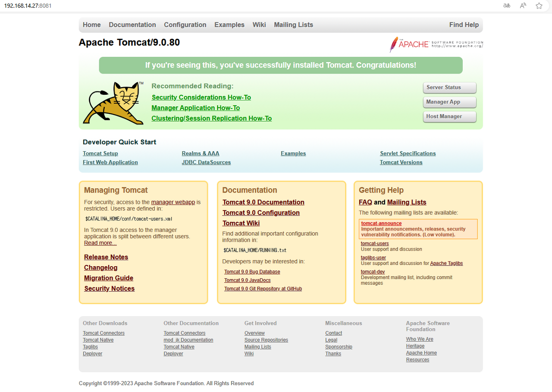
Task: Open Mailing Lists link in Getting Help
Action: 407,202
